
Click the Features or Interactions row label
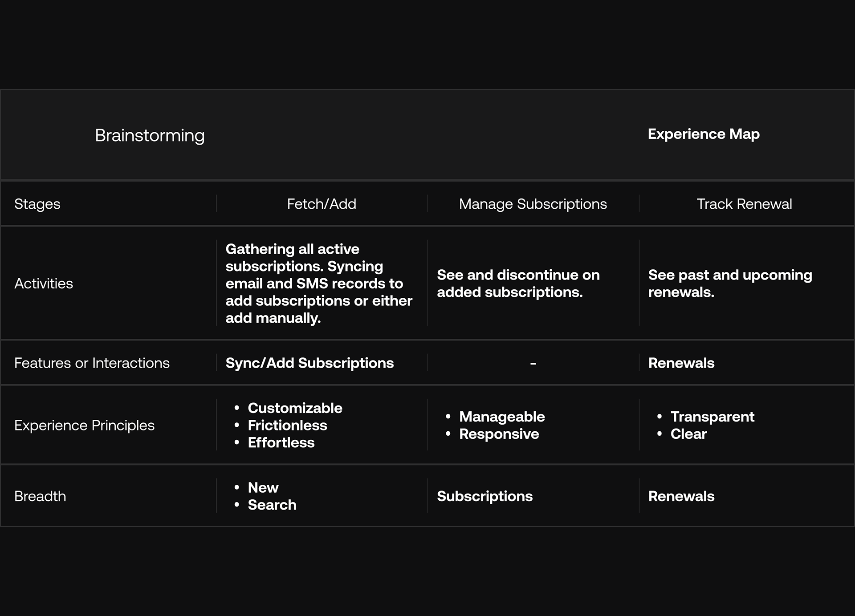click(92, 363)
